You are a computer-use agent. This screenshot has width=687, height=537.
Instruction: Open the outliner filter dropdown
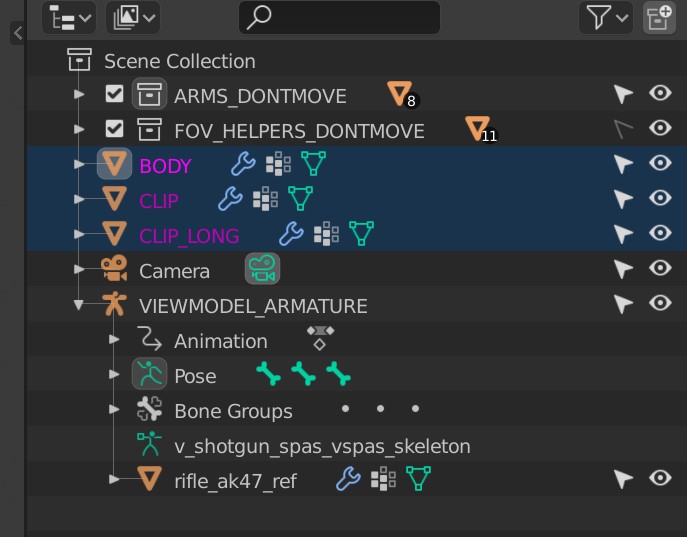point(606,17)
